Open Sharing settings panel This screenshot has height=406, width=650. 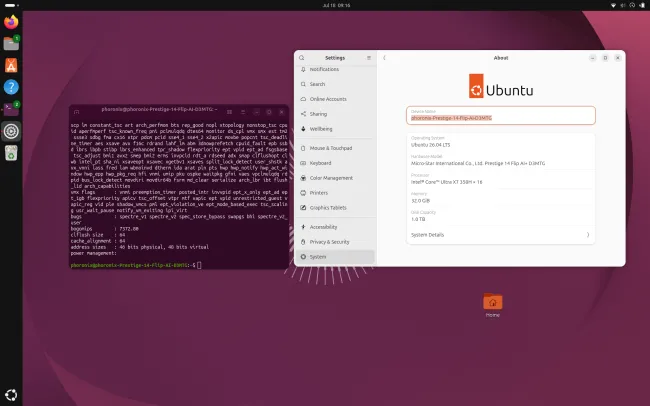pyautogui.click(x=335, y=114)
